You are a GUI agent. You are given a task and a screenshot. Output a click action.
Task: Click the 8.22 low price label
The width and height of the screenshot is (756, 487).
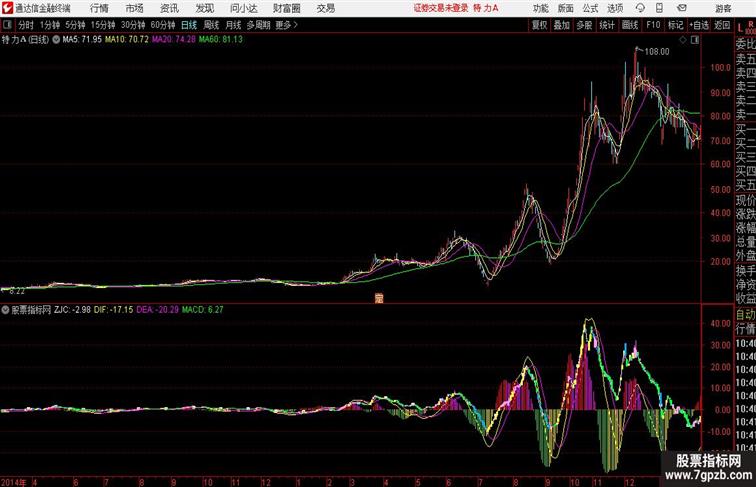click(x=17, y=291)
